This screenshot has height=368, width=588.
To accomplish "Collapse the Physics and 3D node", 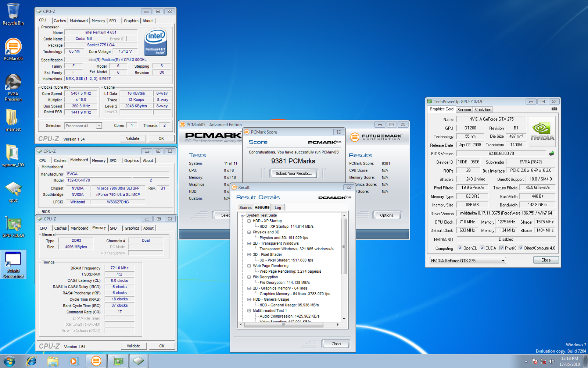I will click(249, 232).
